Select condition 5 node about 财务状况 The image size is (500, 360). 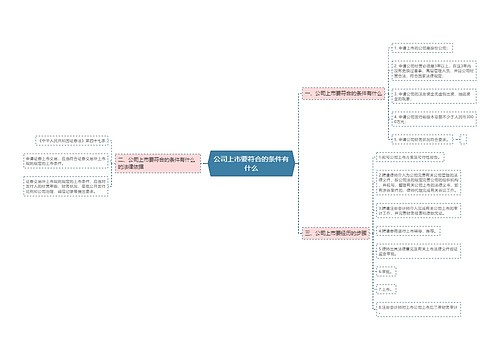(x=422, y=139)
